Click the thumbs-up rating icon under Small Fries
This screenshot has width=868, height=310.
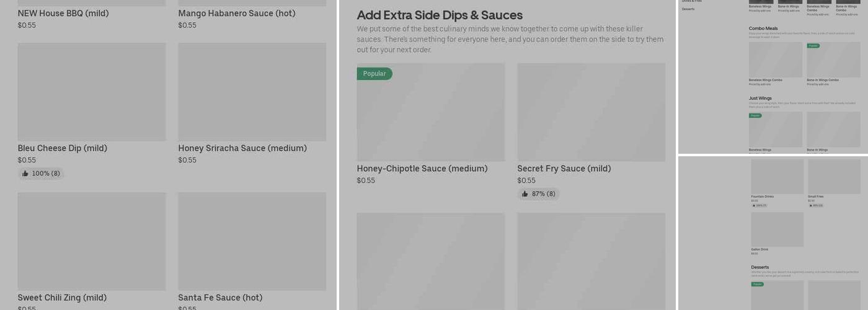(810, 205)
